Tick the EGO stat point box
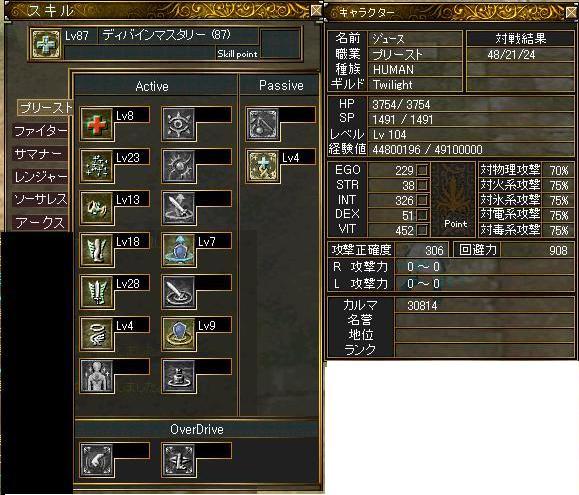This screenshot has width=579, height=495. pos(422,170)
